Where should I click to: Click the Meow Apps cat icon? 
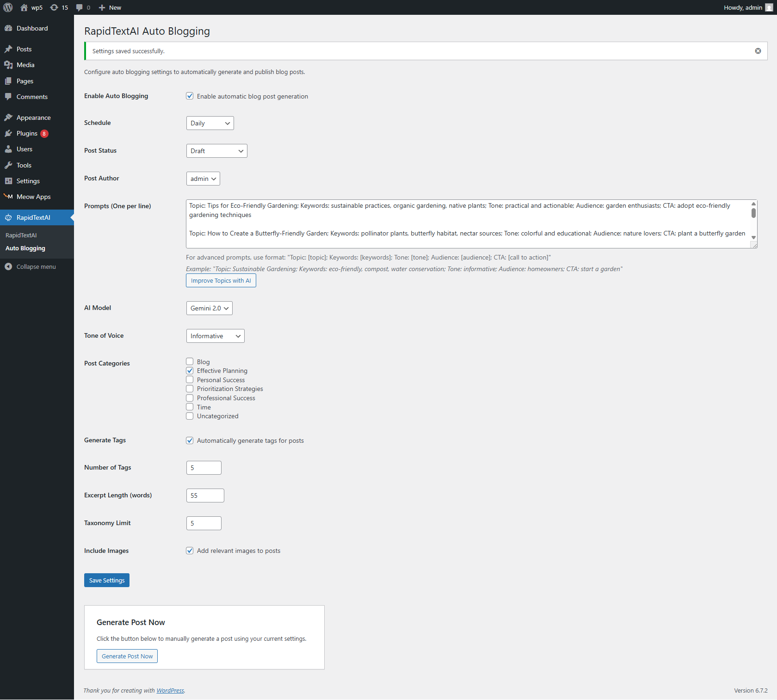8,197
